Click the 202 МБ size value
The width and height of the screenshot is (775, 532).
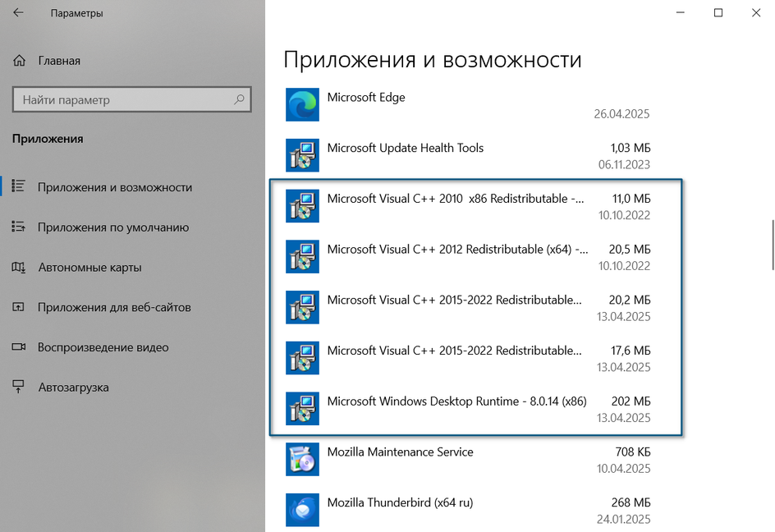[x=631, y=401]
